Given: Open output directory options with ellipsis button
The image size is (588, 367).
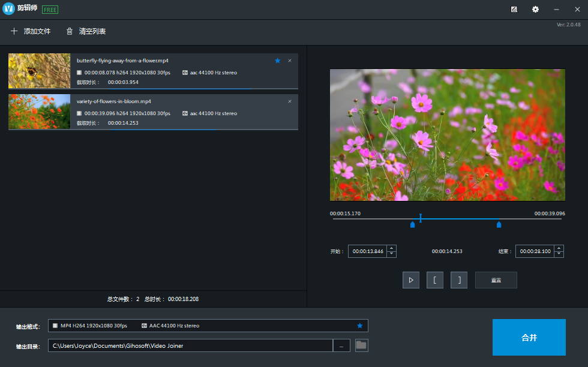Looking at the screenshot, I should click(x=341, y=345).
